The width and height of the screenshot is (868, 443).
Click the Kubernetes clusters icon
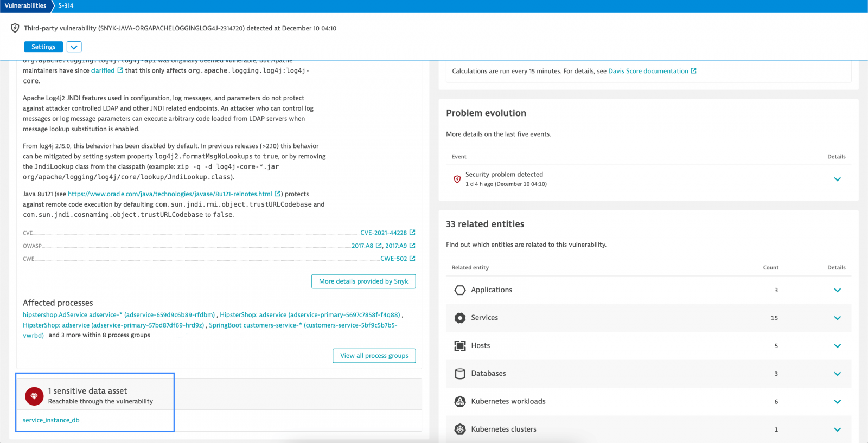click(460, 429)
